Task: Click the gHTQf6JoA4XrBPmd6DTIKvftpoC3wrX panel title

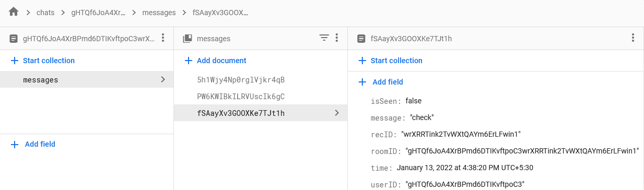Action: click(x=89, y=39)
